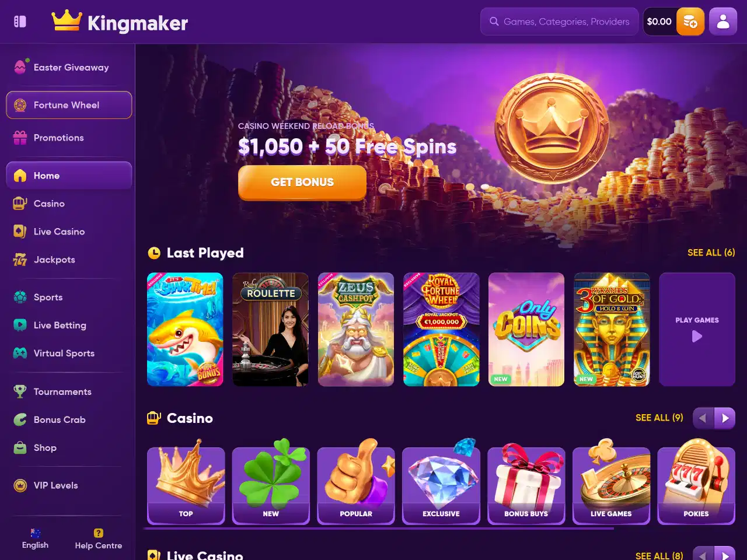Image resolution: width=747 pixels, height=560 pixels.
Task: Click the orange deposit coins icon
Action: [x=690, y=22]
